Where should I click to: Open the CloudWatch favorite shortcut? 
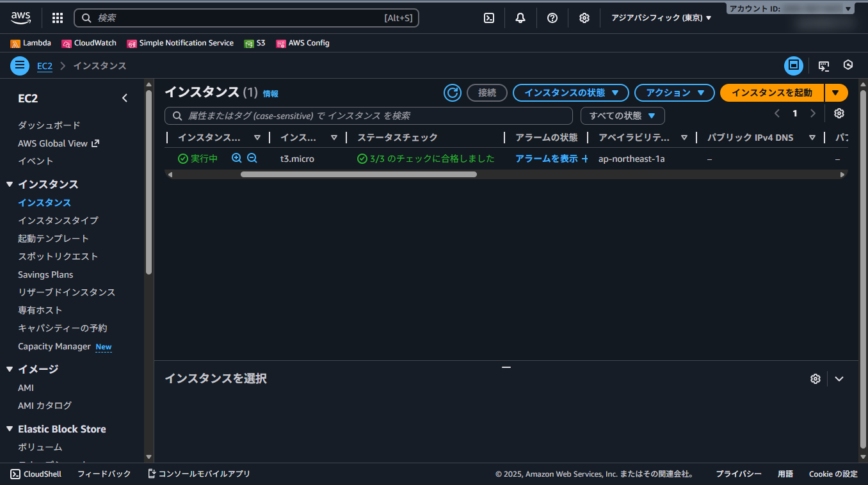(88, 43)
